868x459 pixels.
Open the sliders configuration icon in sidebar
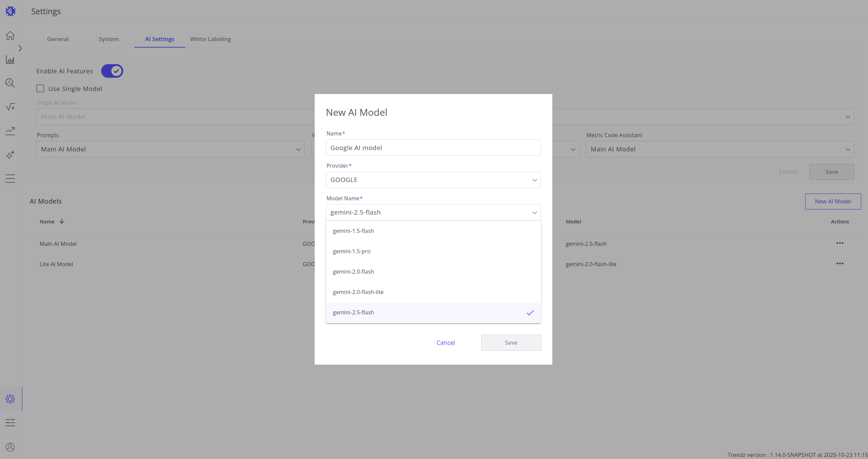[10, 423]
